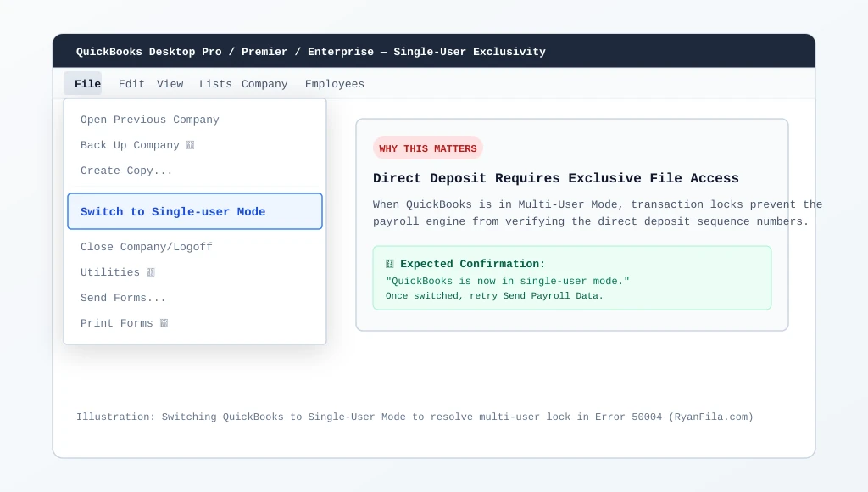This screenshot has height=492, width=868.
Task: Expand Utilities submenu arrow
Action: (151, 272)
